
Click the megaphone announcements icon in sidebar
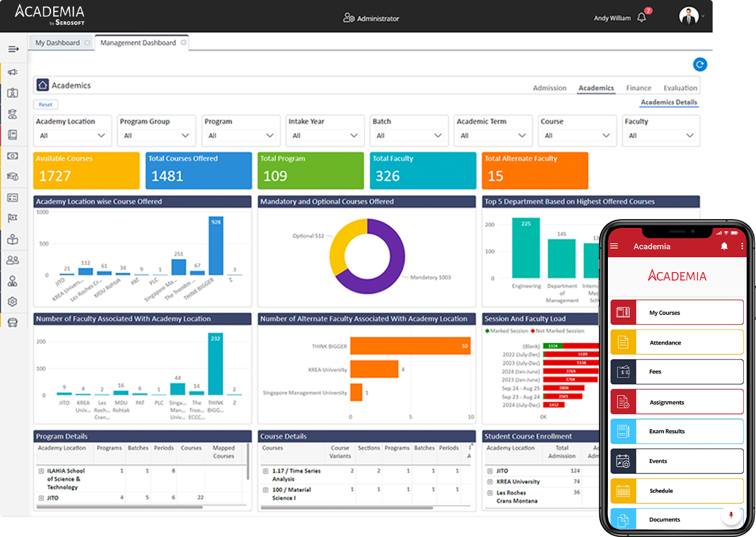click(x=13, y=72)
